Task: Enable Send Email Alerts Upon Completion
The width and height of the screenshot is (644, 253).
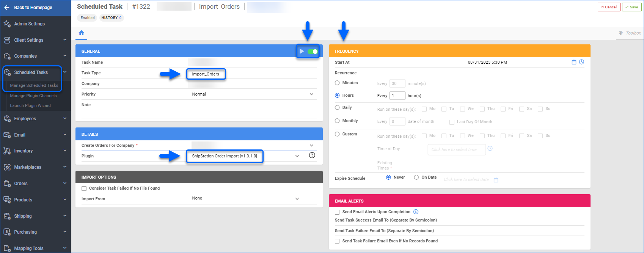Action: tap(337, 212)
